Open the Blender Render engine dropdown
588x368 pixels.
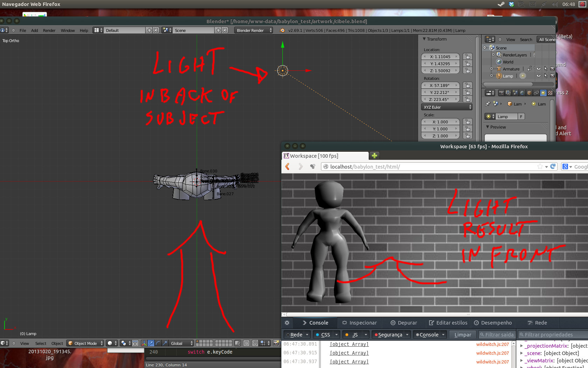click(254, 30)
